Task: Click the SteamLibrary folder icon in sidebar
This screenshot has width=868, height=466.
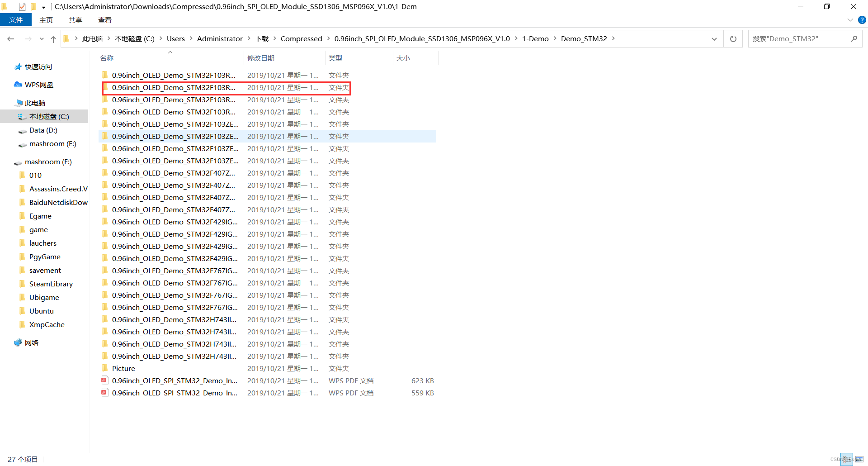Action: [22, 284]
